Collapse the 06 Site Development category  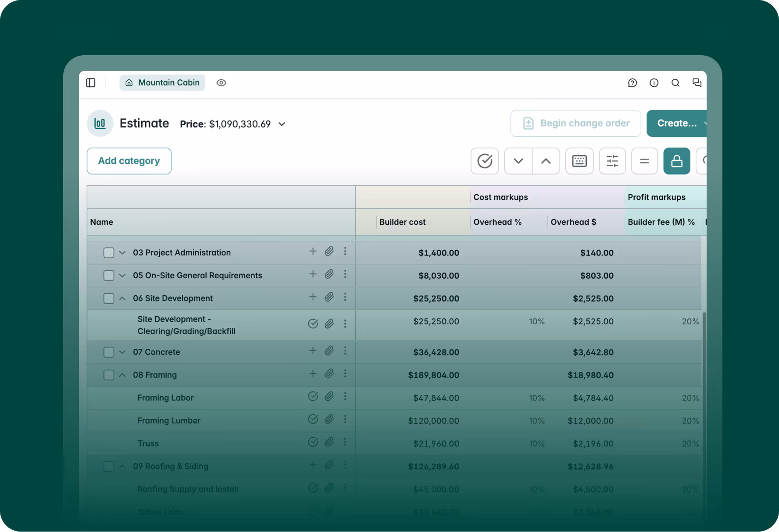click(x=121, y=298)
